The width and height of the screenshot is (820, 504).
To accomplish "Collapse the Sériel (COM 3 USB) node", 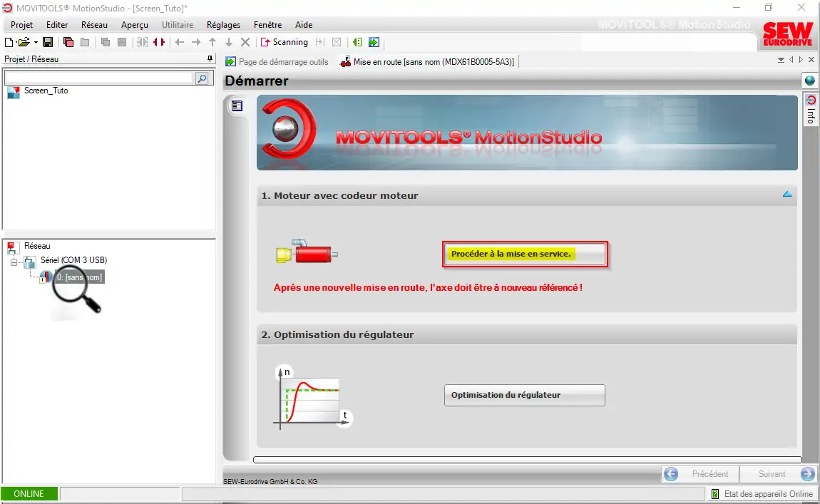I will coord(14,262).
